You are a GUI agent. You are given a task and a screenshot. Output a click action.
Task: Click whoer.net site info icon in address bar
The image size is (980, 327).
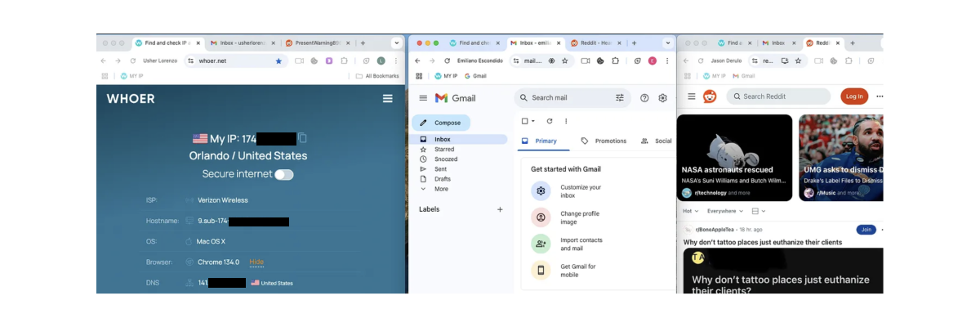pyautogui.click(x=190, y=60)
